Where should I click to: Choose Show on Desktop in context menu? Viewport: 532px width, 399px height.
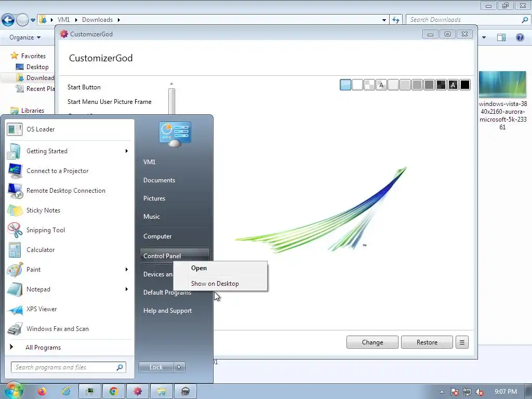220,283
